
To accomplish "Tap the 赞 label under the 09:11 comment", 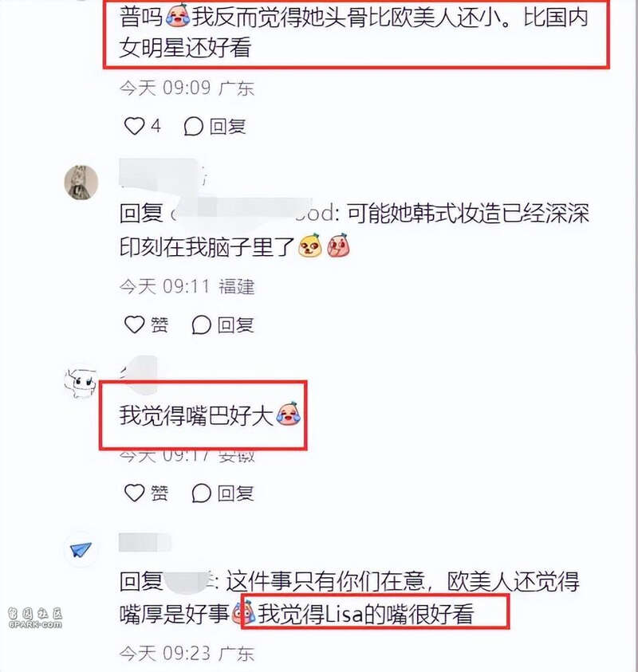I will tap(159, 325).
